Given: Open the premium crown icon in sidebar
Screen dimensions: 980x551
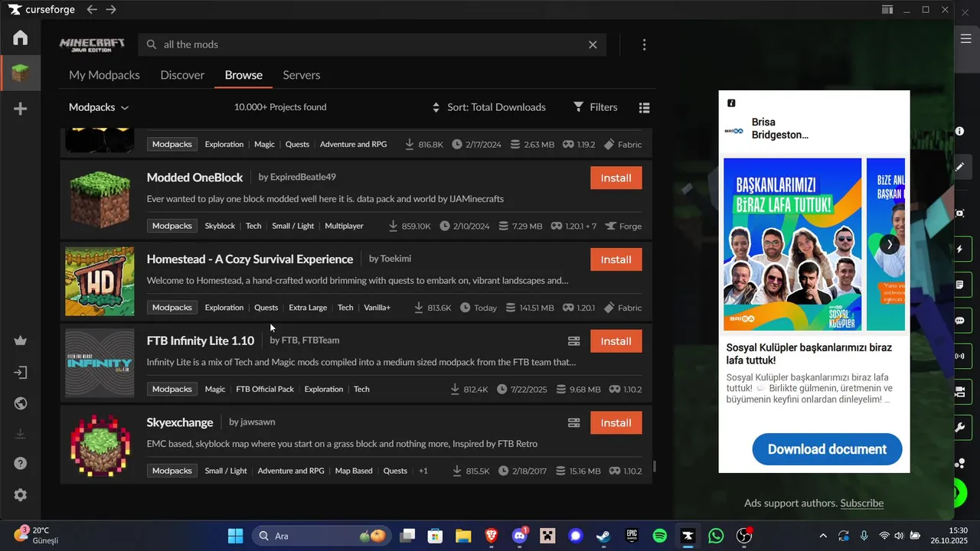Looking at the screenshot, I should [21, 341].
